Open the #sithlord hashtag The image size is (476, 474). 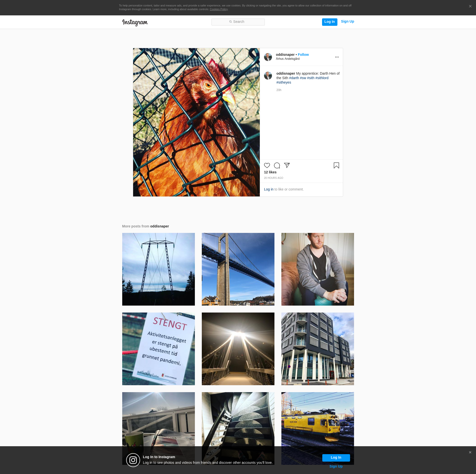pyautogui.click(x=322, y=78)
